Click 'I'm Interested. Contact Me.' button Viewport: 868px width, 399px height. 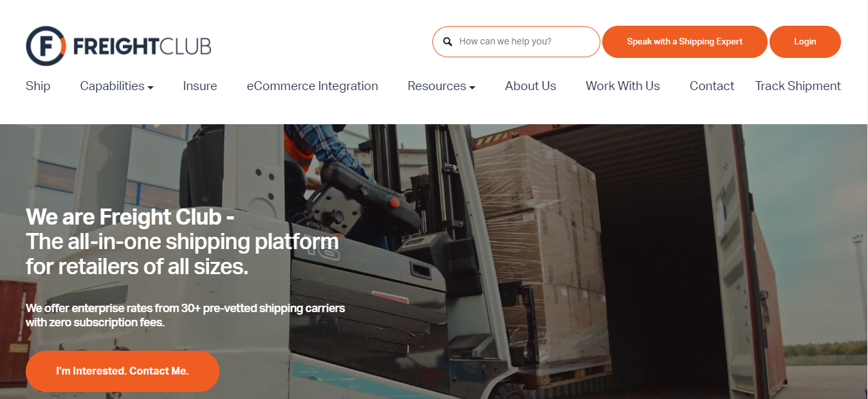122,371
